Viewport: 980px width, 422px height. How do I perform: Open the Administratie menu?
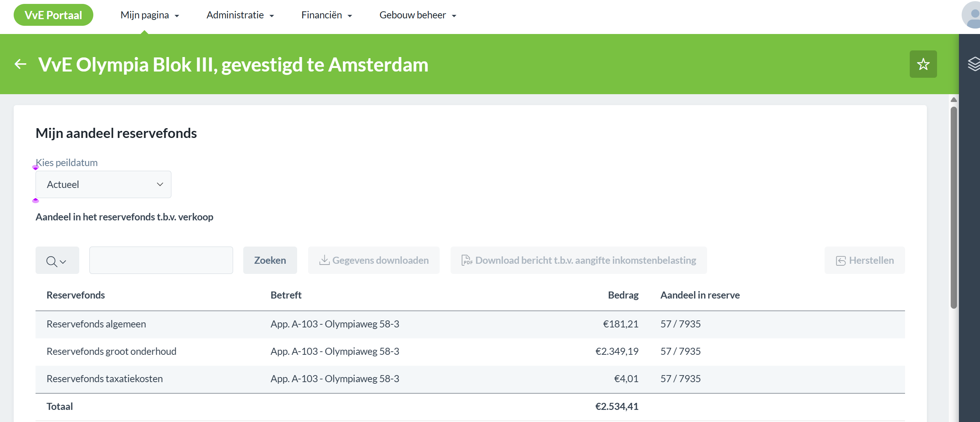pos(240,15)
